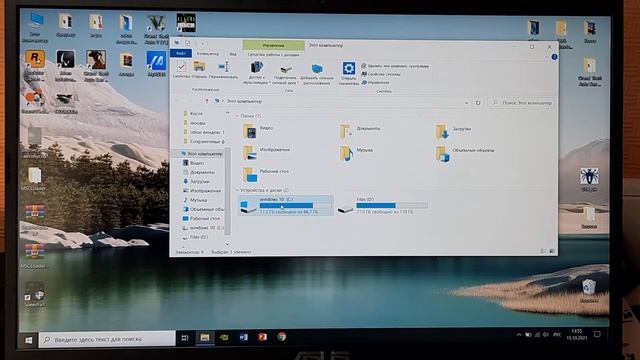Click the Files (D:) usage bar

click(391, 205)
